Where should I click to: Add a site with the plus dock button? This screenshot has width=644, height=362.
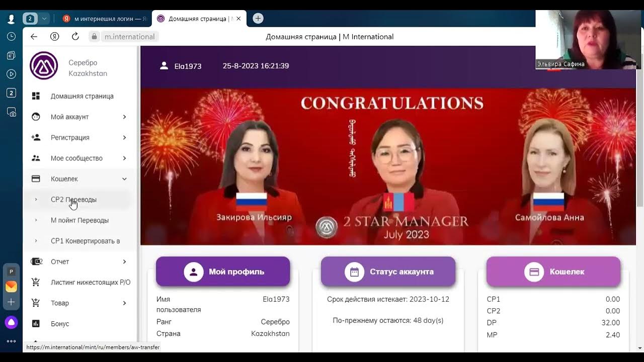11,302
